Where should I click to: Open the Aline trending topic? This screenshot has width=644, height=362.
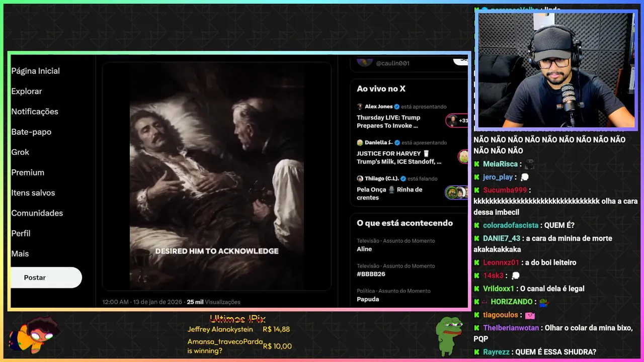[364, 249]
